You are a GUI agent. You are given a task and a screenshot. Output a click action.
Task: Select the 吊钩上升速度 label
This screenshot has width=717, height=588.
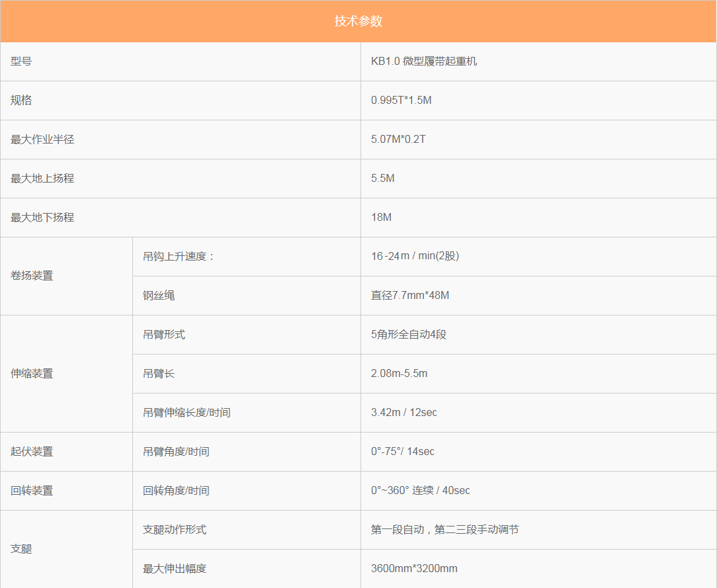click(x=179, y=257)
